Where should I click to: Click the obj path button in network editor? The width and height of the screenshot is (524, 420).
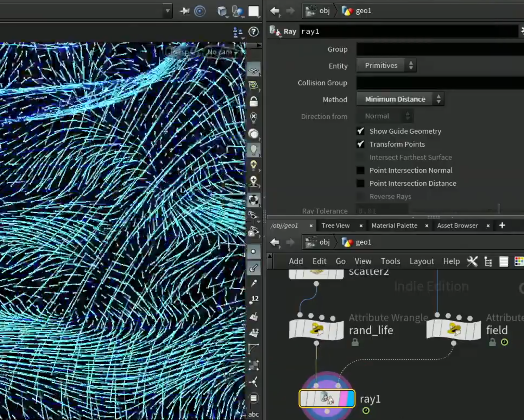318,242
